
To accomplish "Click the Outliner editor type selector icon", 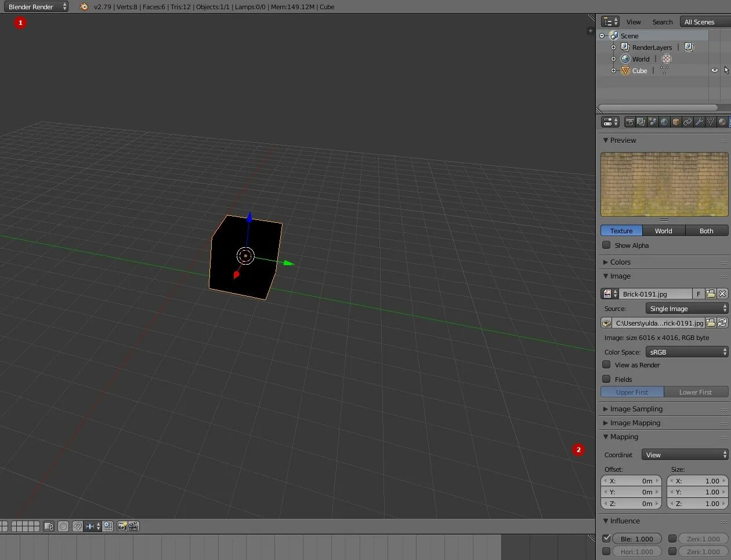I will [x=610, y=21].
